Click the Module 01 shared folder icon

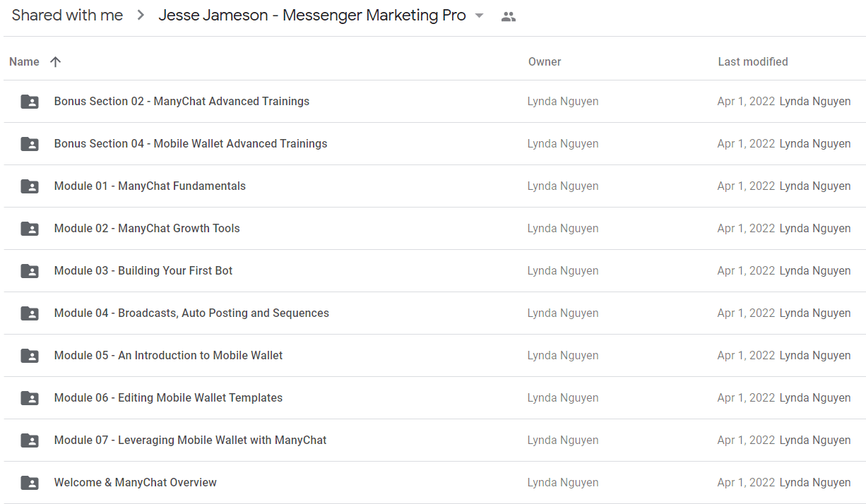[30, 186]
